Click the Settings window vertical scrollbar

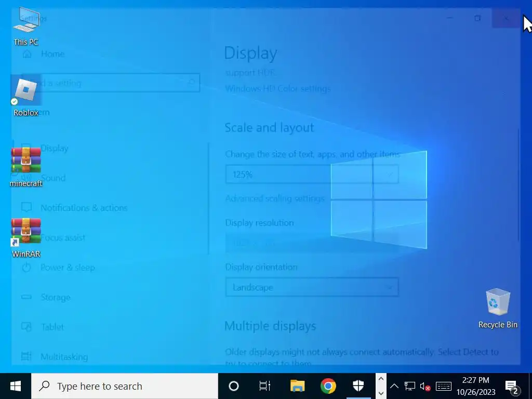(518, 185)
